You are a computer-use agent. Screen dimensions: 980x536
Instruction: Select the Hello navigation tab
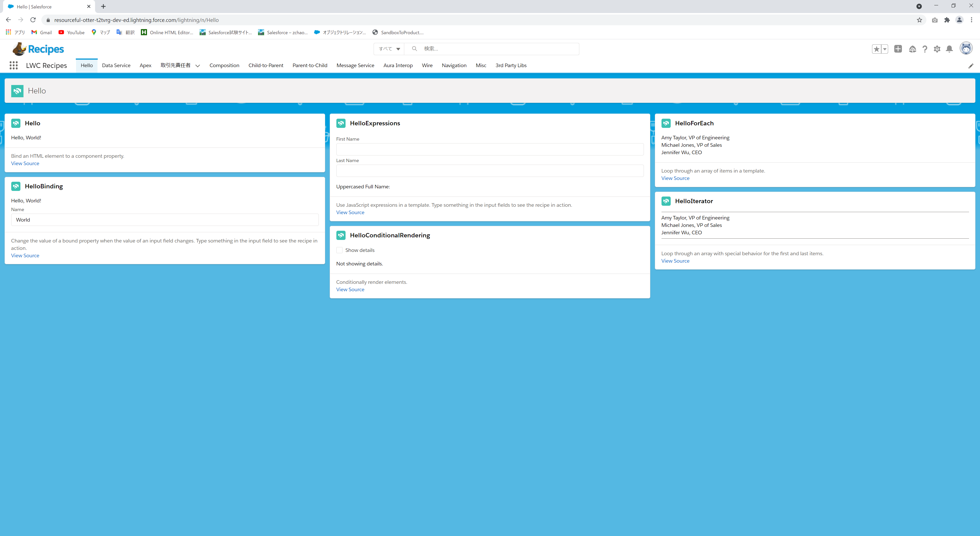coord(87,65)
